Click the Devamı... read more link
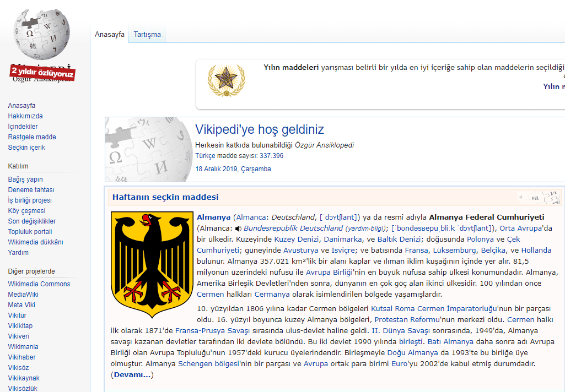This screenshot has width=565, height=392. 132,375
